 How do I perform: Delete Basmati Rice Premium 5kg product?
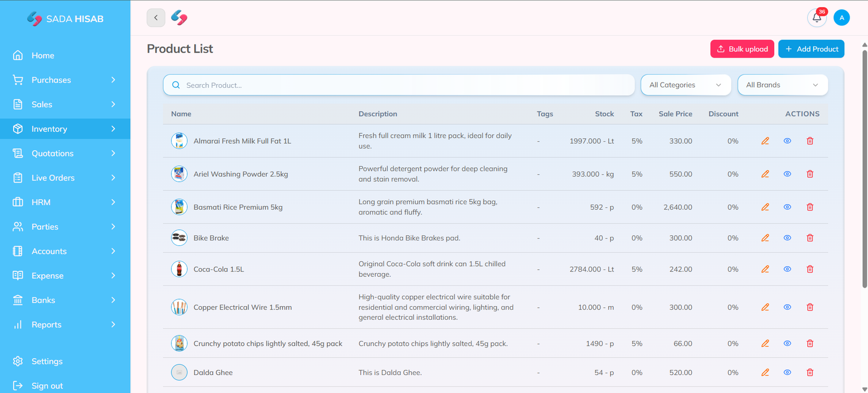tap(810, 207)
